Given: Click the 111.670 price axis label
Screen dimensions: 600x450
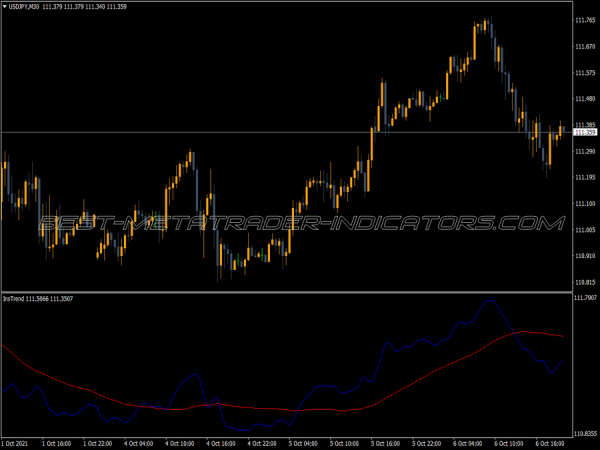Looking at the screenshot, I should (x=585, y=47).
